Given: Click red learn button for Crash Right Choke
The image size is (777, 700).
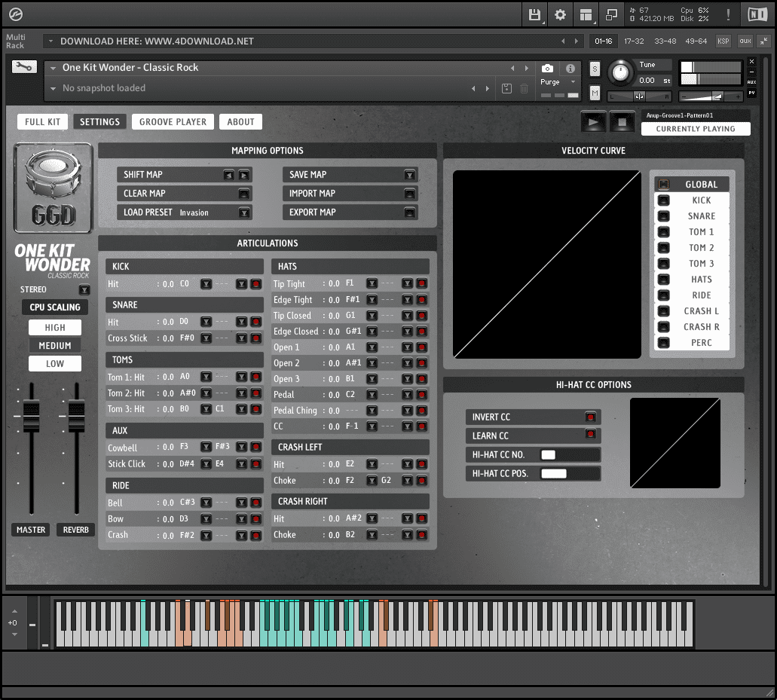Looking at the screenshot, I should [422, 534].
